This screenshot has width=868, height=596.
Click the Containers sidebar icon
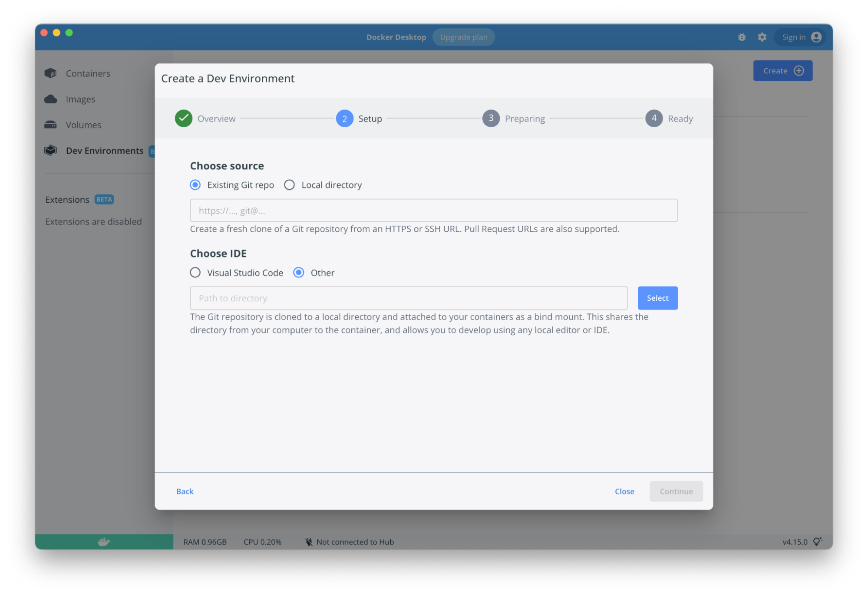click(51, 73)
